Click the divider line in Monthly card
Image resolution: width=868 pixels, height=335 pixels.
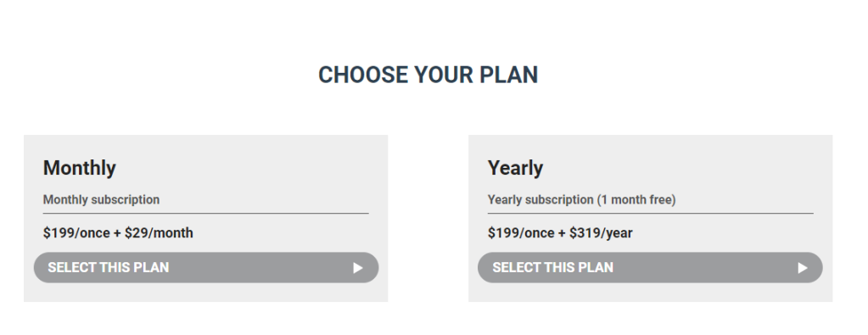[206, 213]
